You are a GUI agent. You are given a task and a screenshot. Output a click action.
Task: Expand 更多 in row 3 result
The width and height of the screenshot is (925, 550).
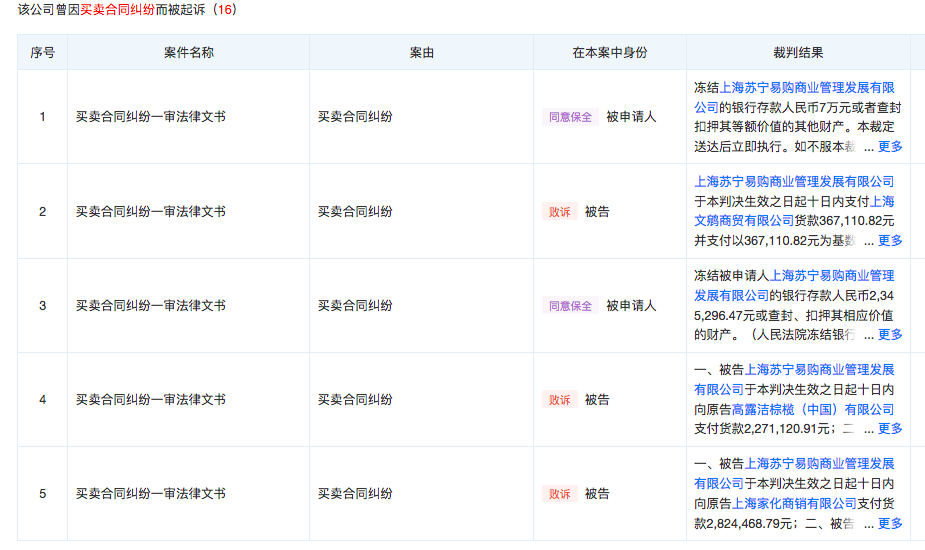pyautogui.click(x=890, y=335)
